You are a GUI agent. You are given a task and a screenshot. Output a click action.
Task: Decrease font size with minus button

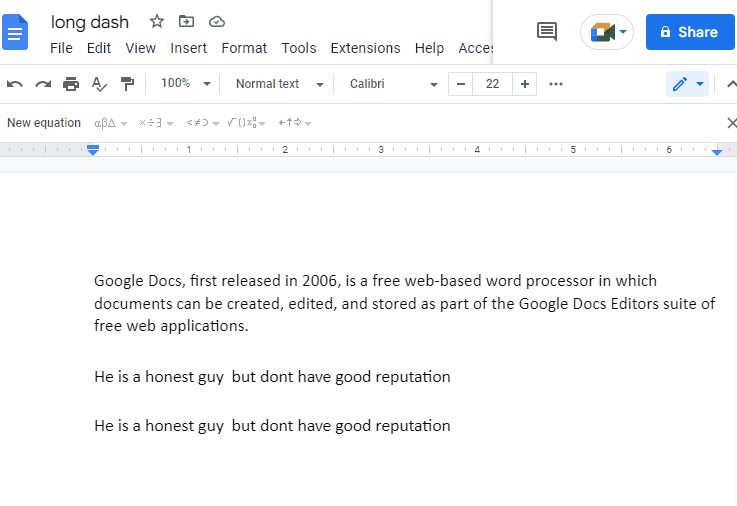461,84
